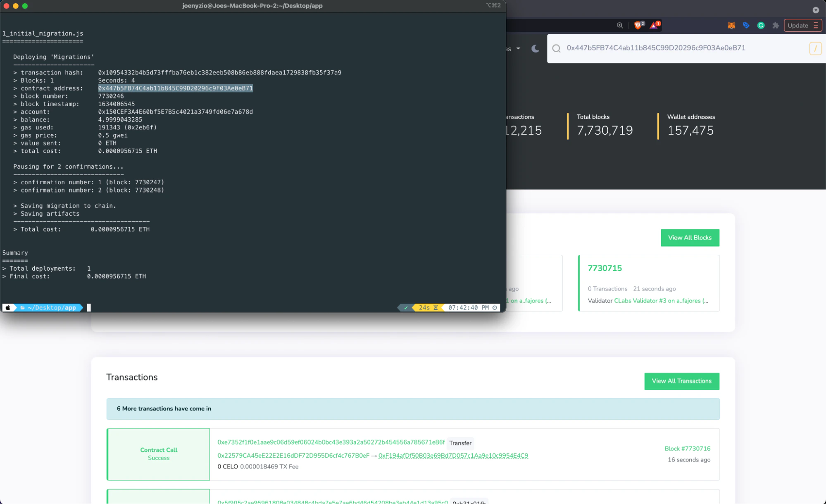Image resolution: width=826 pixels, height=504 pixels.
Task: Open block 7730715 details
Action: [x=605, y=268]
